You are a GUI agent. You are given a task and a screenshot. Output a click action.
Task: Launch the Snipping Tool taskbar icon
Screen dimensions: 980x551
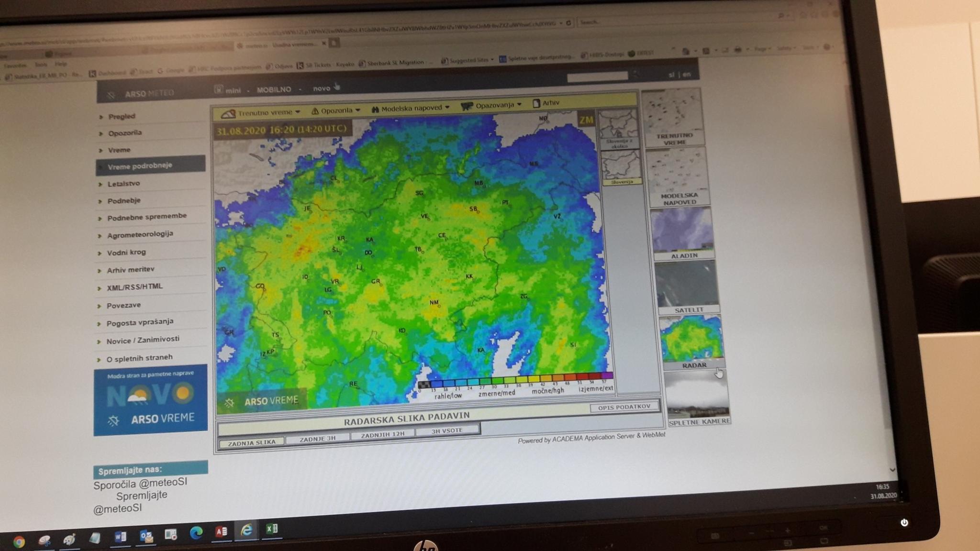click(x=45, y=540)
